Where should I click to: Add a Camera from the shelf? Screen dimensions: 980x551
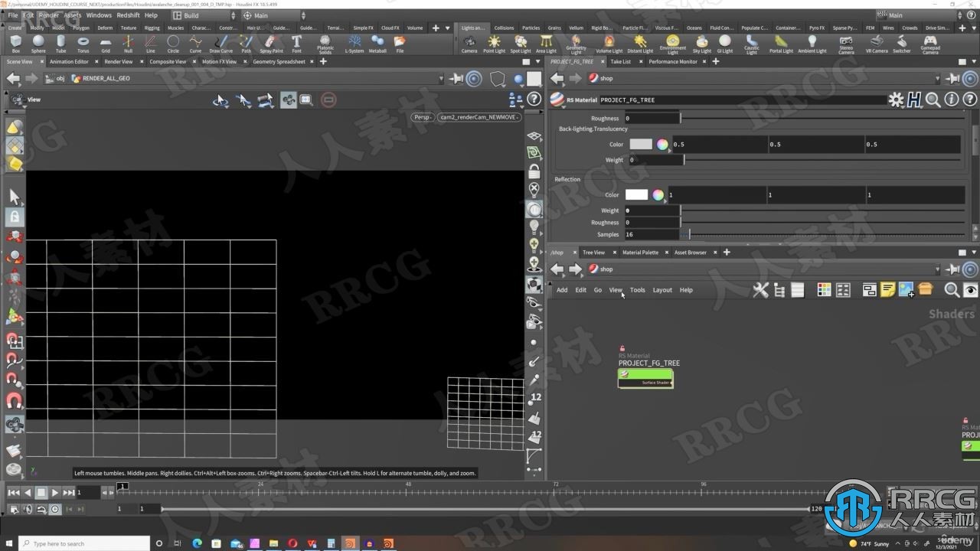point(469,44)
